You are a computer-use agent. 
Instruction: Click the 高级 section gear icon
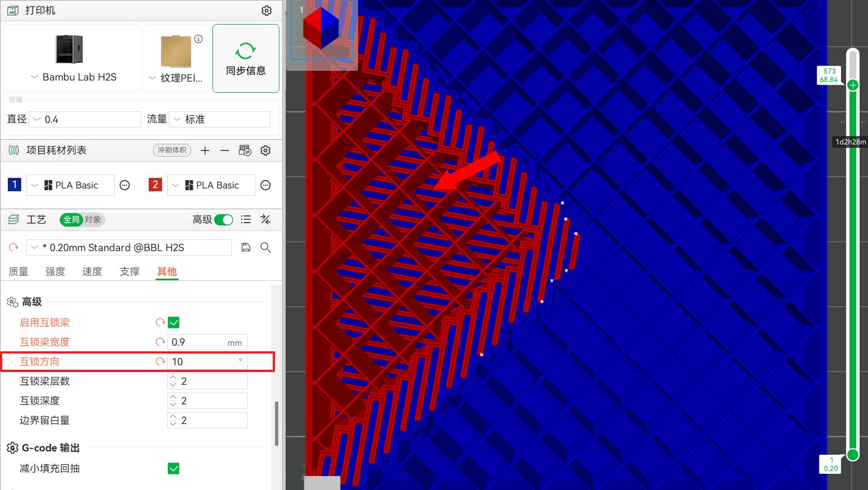click(x=12, y=302)
